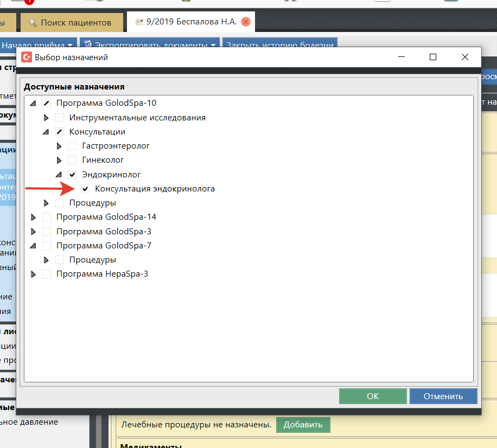Click the dialog's red app logo icon
The image size is (497, 448).
pos(26,57)
